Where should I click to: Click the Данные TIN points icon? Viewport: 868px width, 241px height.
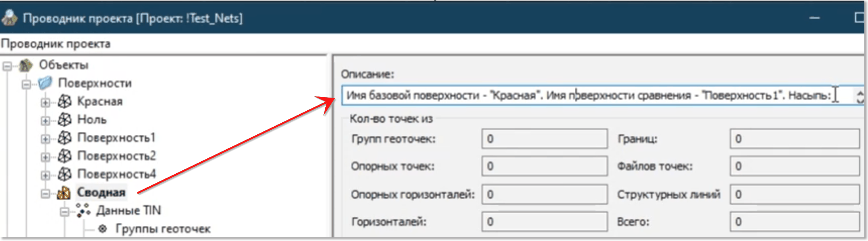point(83,210)
